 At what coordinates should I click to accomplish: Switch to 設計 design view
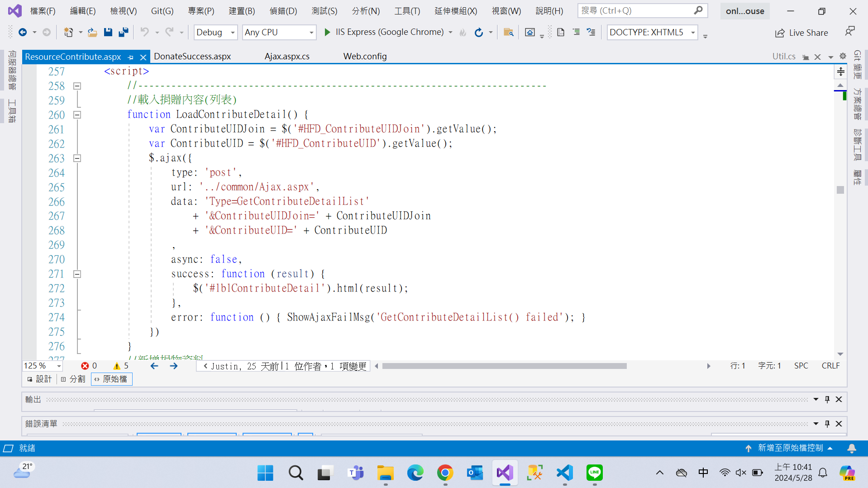point(39,379)
